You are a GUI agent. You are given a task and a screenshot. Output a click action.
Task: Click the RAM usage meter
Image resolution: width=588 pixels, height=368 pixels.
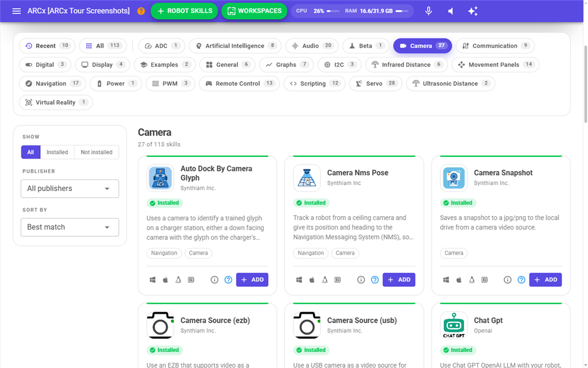pos(377,11)
